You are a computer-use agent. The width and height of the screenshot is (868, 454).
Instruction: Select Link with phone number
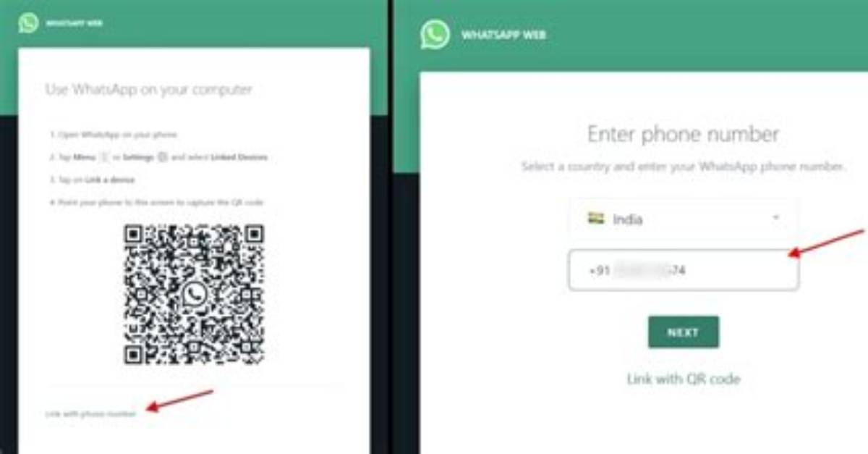pos(90,414)
